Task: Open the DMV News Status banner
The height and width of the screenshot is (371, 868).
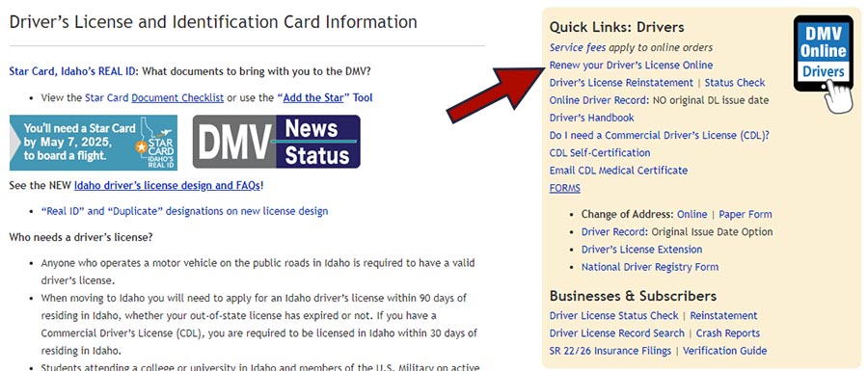Action: tap(276, 142)
